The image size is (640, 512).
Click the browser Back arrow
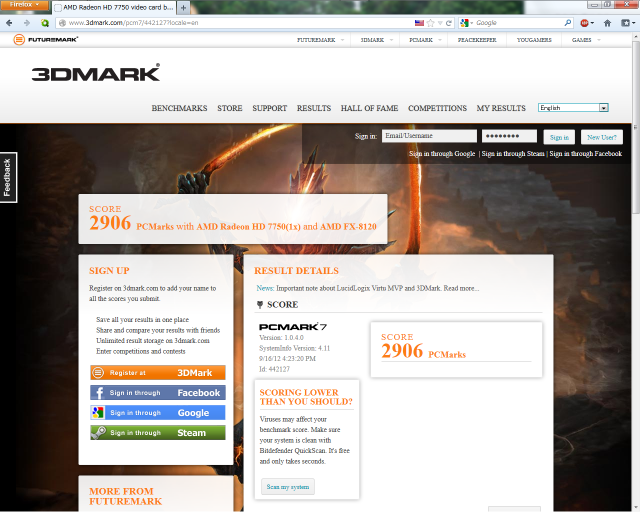pos(9,23)
